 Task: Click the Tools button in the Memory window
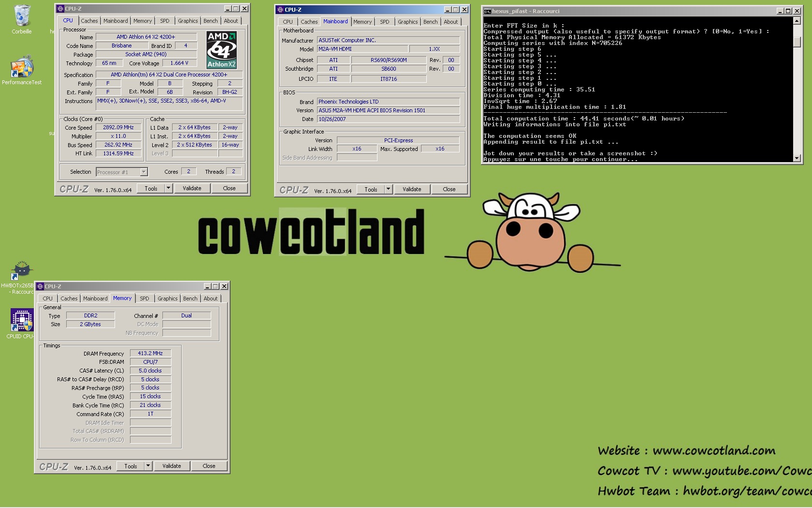(x=130, y=466)
